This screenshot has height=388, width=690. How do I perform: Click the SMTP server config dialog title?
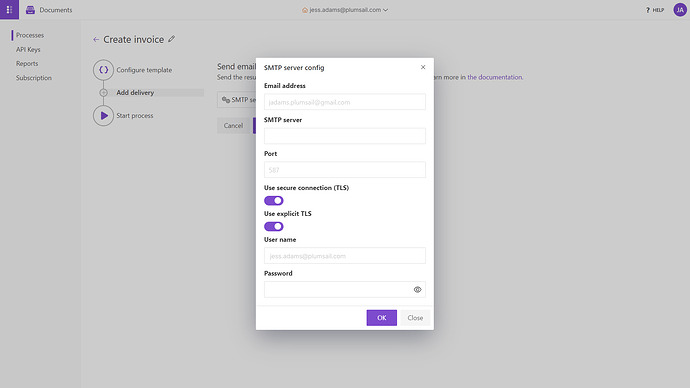click(x=294, y=67)
